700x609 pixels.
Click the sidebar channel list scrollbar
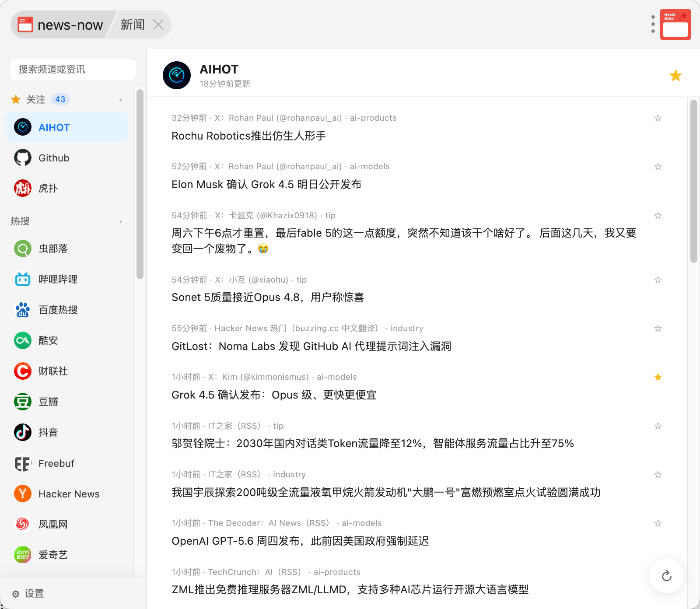click(140, 184)
